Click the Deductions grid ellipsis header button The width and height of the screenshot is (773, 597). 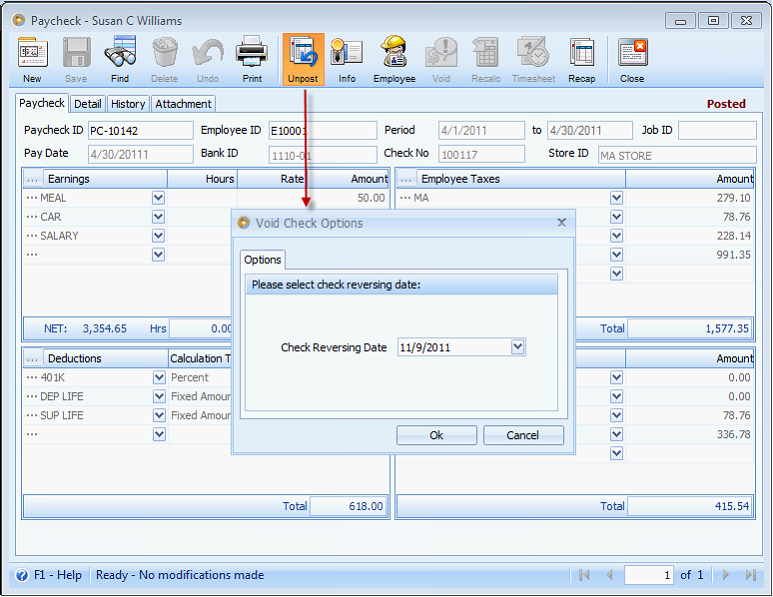33,359
